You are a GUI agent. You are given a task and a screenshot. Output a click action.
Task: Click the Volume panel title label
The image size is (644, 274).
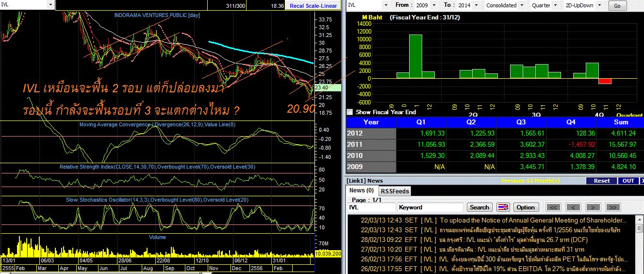click(x=157, y=237)
